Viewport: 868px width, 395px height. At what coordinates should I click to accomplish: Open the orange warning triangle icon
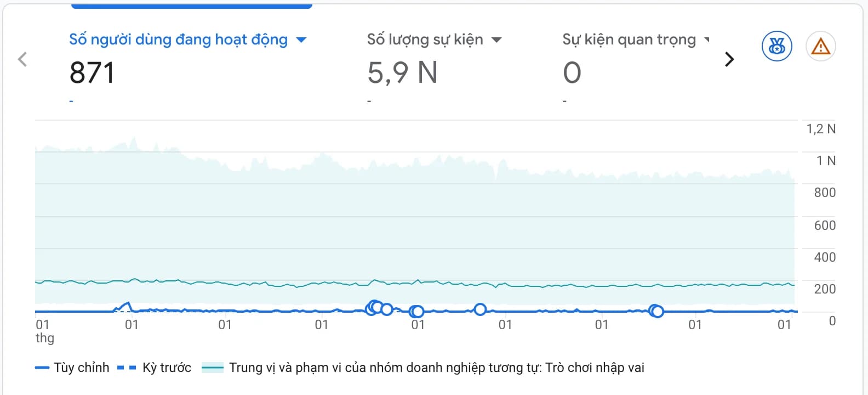click(x=820, y=46)
